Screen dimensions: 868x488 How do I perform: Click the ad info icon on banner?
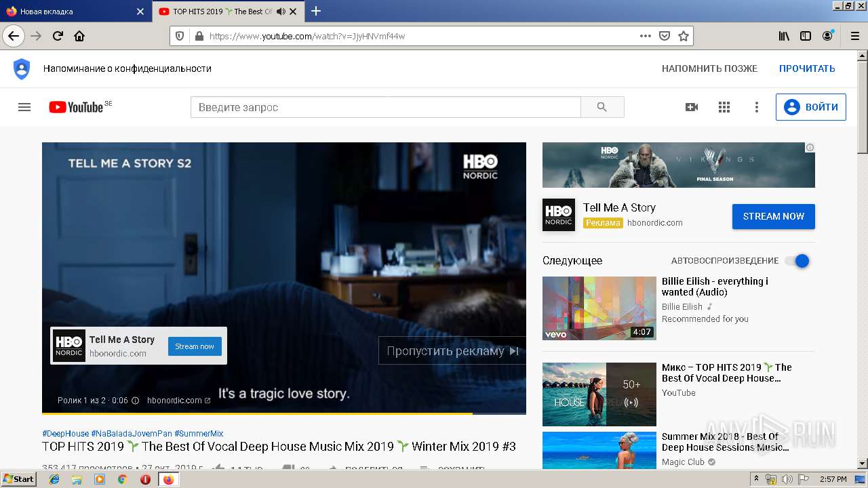coord(810,147)
